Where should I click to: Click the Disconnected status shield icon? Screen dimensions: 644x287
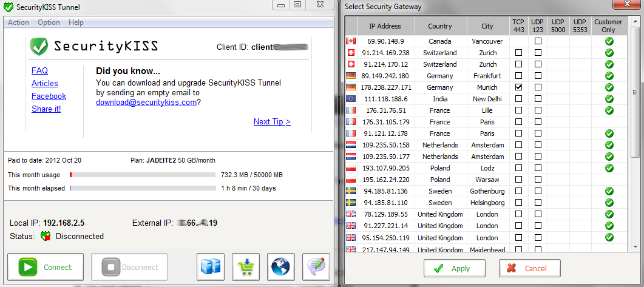[x=45, y=236]
